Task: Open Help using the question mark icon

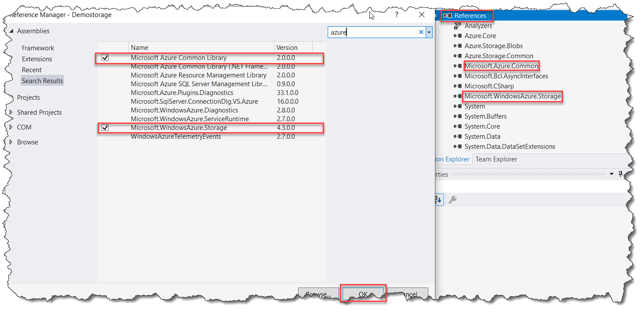Action: (x=396, y=14)
